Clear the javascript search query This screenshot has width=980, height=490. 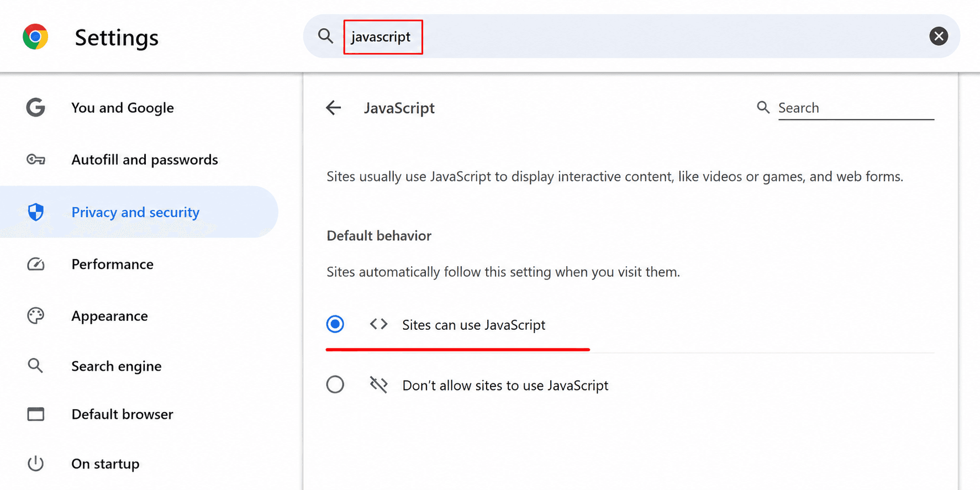[x=938, y=36]
